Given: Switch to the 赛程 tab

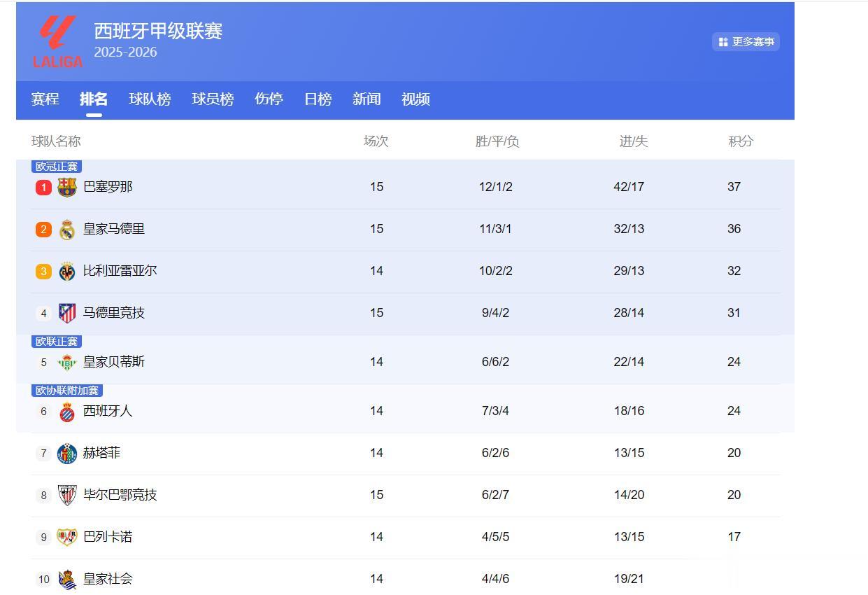Looking at the screenshot, I should pos(45,99).
